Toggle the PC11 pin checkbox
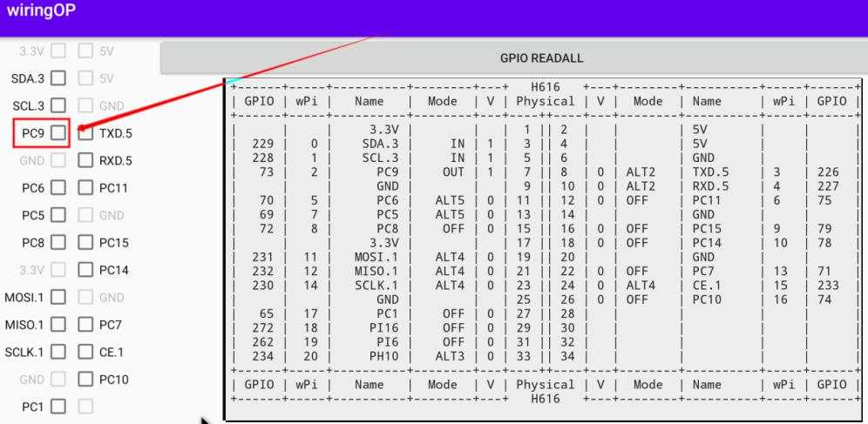This screenshot has height=424, width=868. pyautogui.click(x=85, y=188)
